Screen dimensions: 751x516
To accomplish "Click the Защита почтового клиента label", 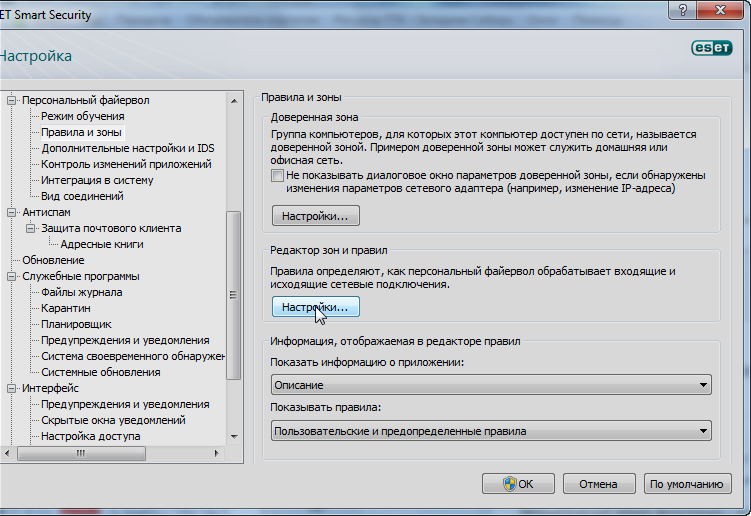I will pos(111,229).
